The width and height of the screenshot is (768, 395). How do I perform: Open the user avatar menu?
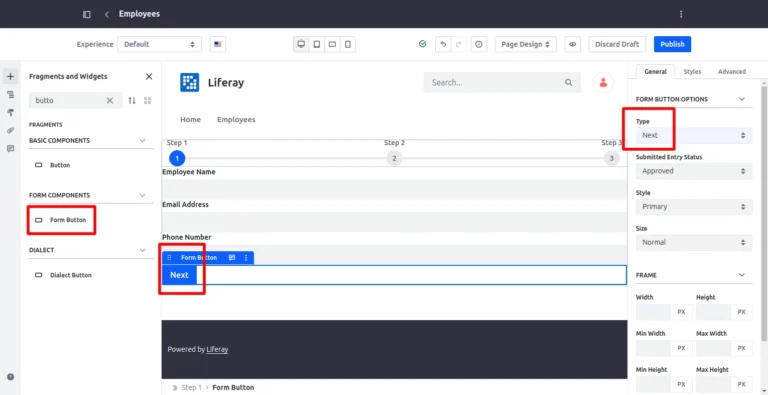[x=603, y=82]
